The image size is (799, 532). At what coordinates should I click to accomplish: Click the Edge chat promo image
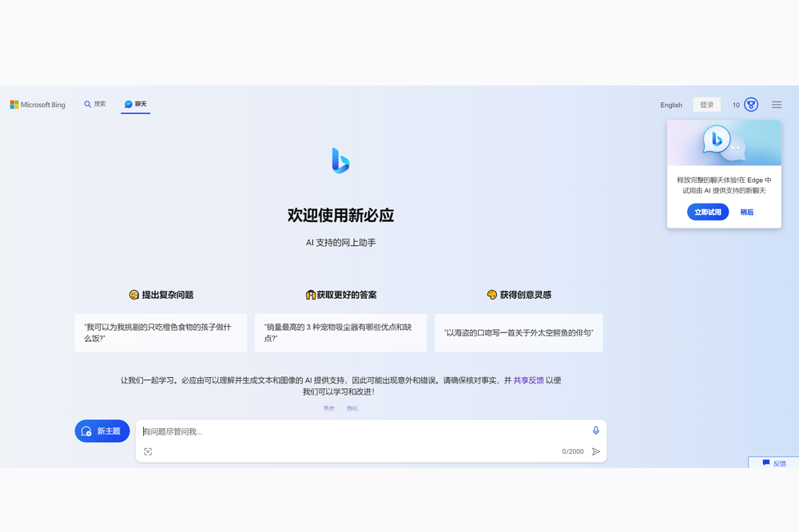coord(724,143)
